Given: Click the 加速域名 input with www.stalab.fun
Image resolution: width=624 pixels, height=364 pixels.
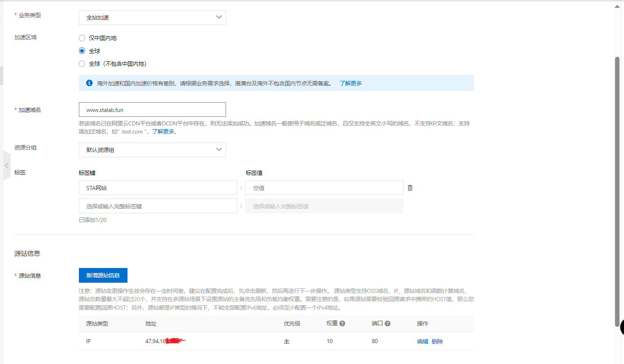Looking at the screenshot, I should tap(152, 110).
